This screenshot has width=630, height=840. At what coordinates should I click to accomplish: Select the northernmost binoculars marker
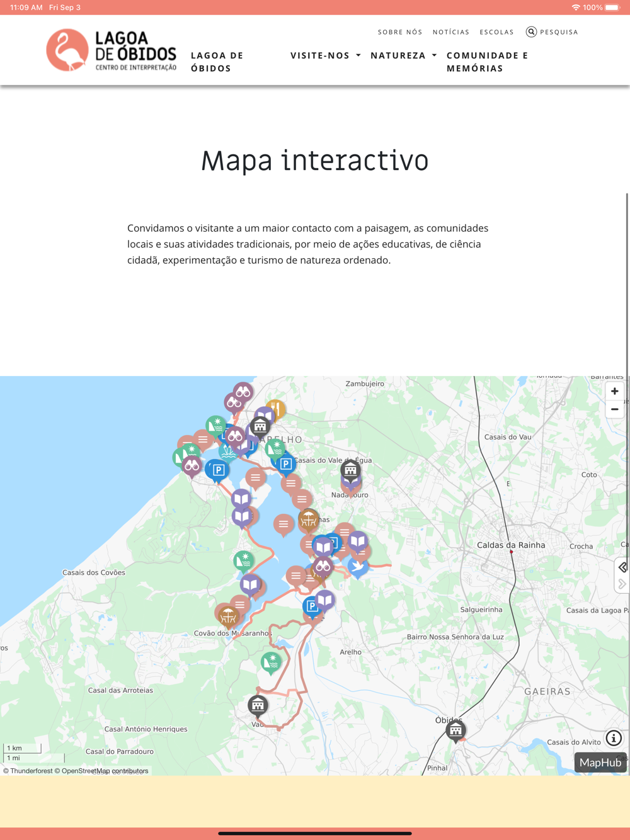pos(243,393)
